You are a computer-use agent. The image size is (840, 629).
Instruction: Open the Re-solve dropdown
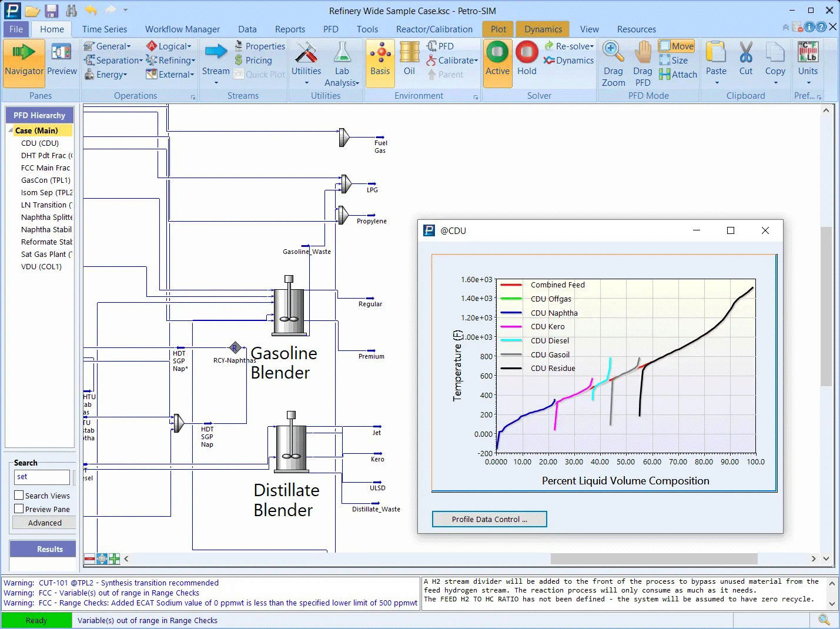click(569, 46)
